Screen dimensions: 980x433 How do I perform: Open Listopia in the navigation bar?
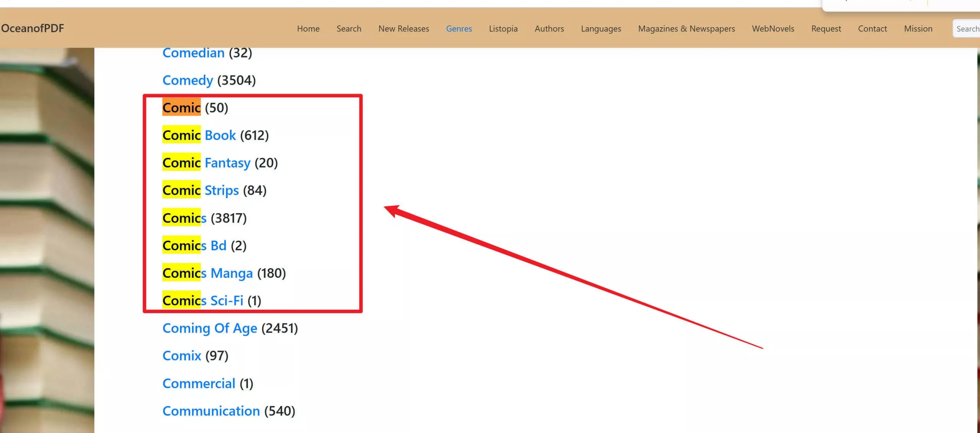[503, 29]
